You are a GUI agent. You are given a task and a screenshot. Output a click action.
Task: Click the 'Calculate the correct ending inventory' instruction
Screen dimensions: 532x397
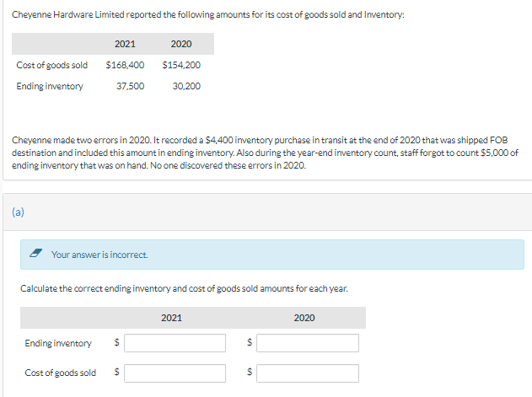pyautogui.click(x=185, y=288)
